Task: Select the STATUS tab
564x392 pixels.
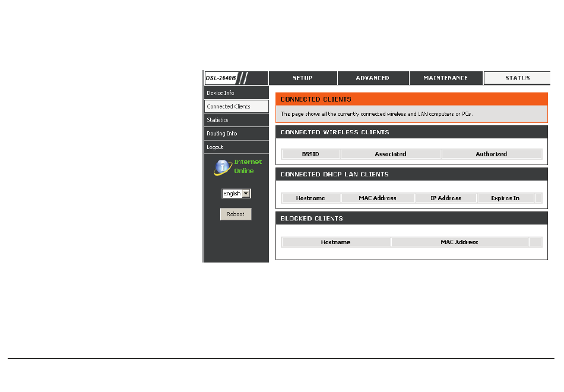Action: tap(517, 78)
